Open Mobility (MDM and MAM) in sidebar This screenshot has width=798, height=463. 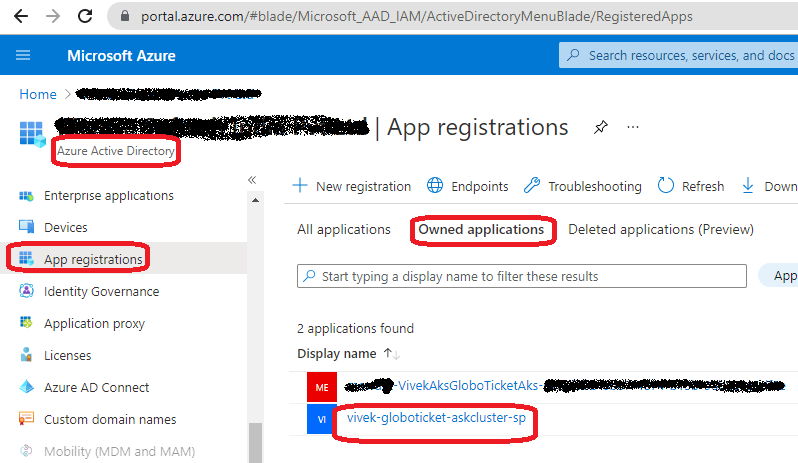[120, 451]
